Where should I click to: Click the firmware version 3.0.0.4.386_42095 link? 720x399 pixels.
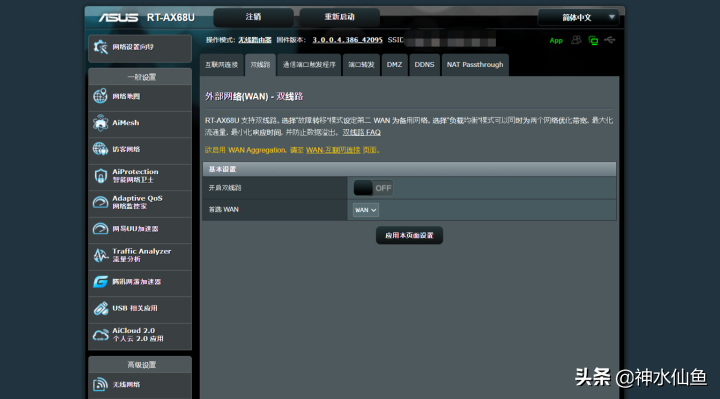(348, 40)
